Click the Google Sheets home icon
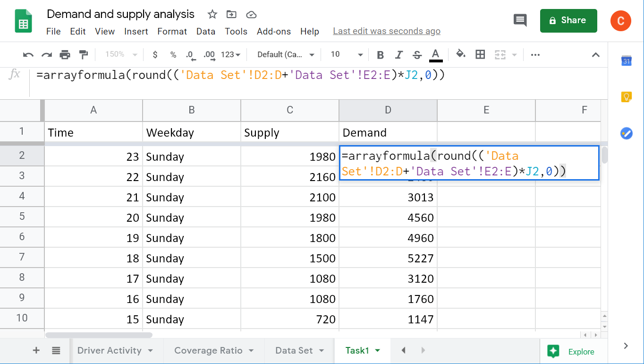The image size is (644, 364). (x=23, y=21)
